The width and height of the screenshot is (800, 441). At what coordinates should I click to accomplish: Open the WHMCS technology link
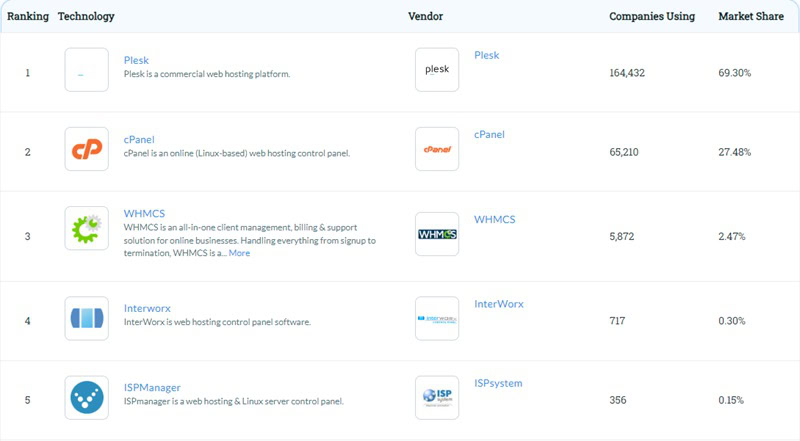pyautogui.click(x=144, y=213)
